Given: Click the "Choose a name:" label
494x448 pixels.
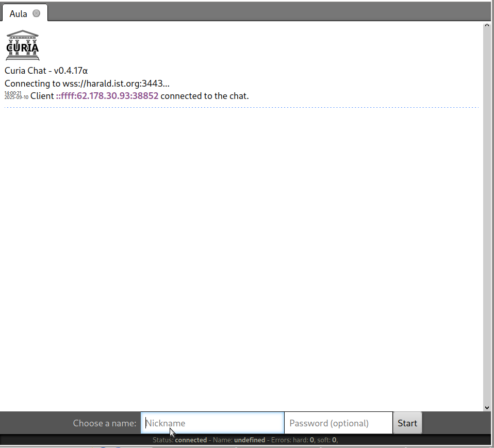Looking at the screenshot, I should point(105,423).
